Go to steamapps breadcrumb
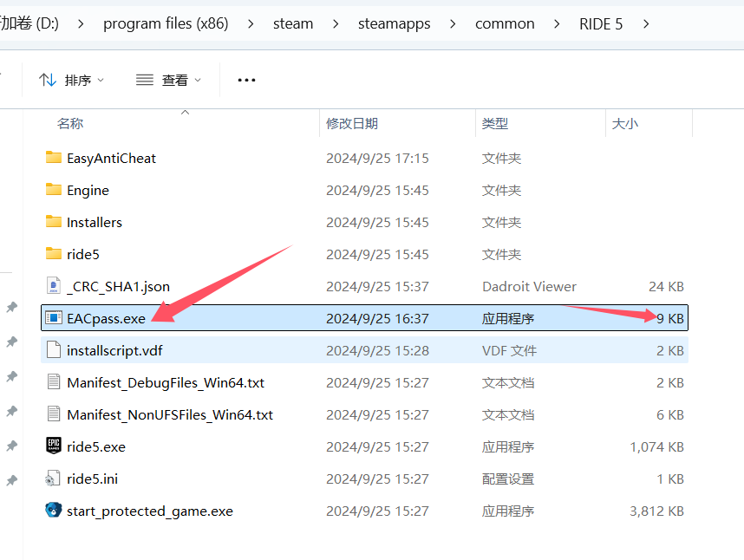 [x=394, y=23]
